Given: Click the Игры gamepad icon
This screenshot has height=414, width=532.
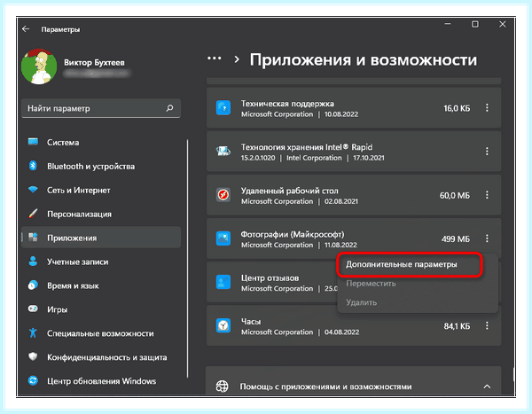Looking at the screenshot, I should click(33, 309).
